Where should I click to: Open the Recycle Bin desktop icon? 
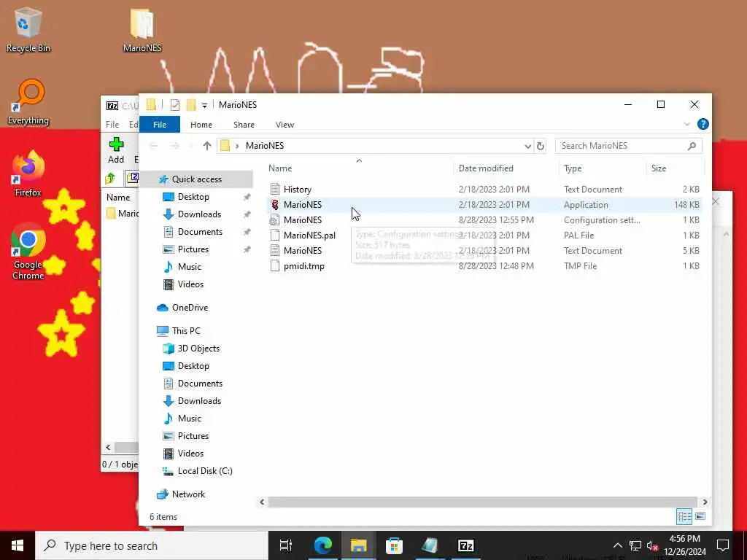tap(28, 29)
